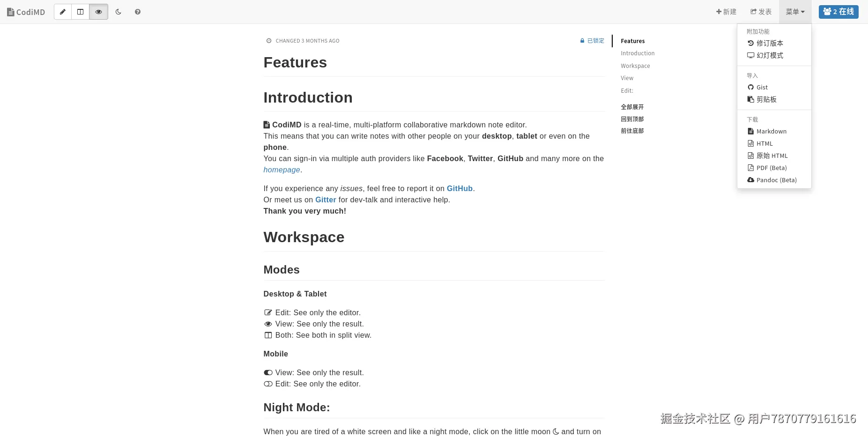Collapse the 菜单 dropdown menu
This screenshot has width=868, height=437.
coord(795,12)
